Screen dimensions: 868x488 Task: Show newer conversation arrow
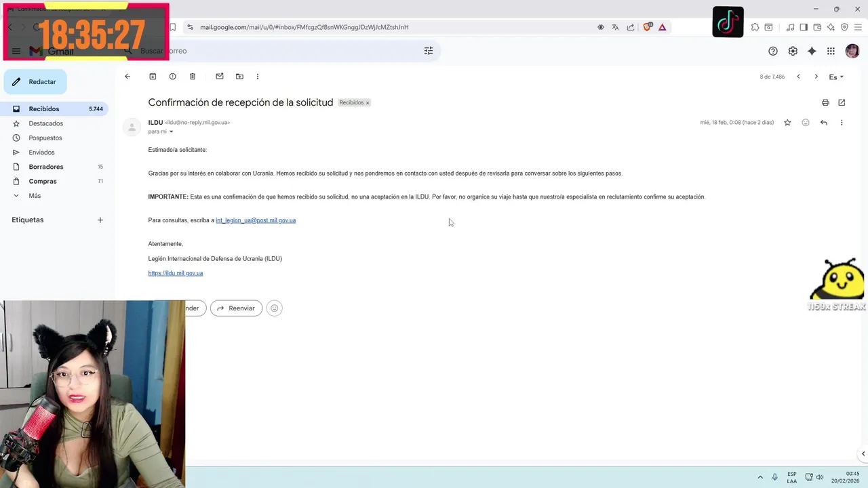tap(798, 77)
